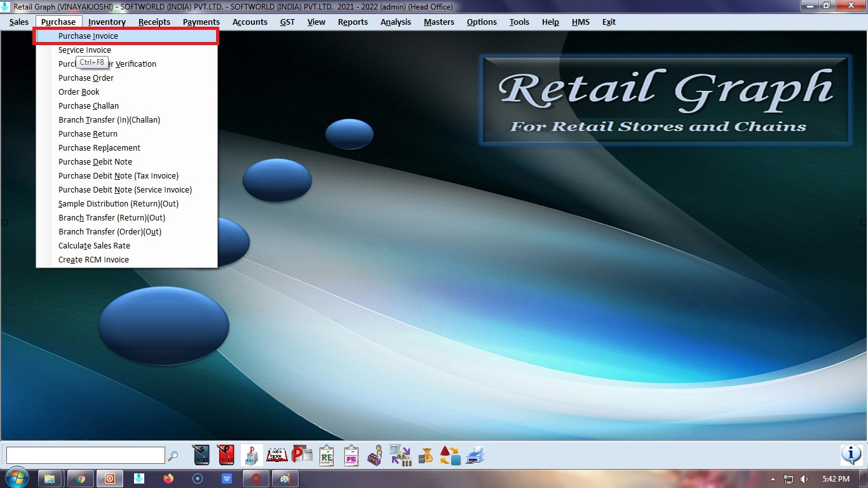Open the Masters menu

point(439,22)
